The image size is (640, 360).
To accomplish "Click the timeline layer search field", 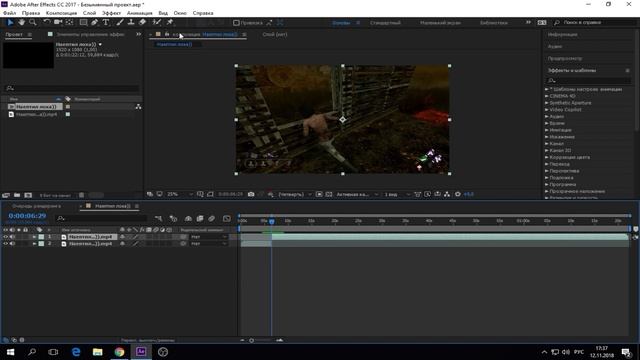I will point(101,219).
